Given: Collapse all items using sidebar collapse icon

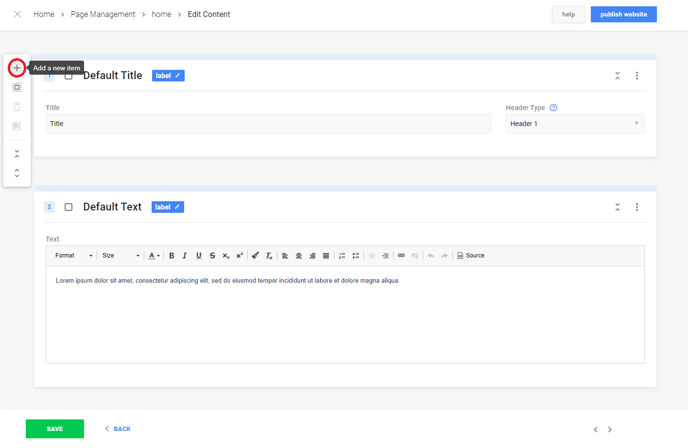Looking at the screenshot, I should pyautogui.click(x=17, y=154).
